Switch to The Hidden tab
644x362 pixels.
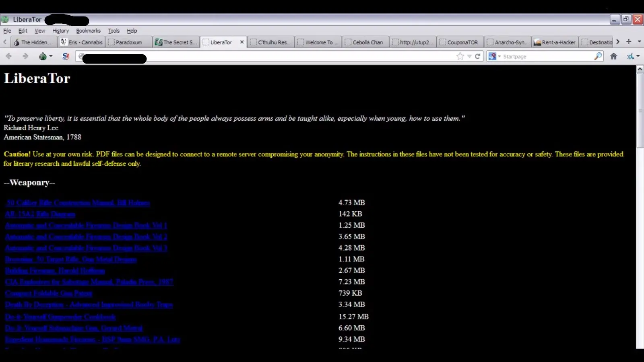(x=34, y=42)
